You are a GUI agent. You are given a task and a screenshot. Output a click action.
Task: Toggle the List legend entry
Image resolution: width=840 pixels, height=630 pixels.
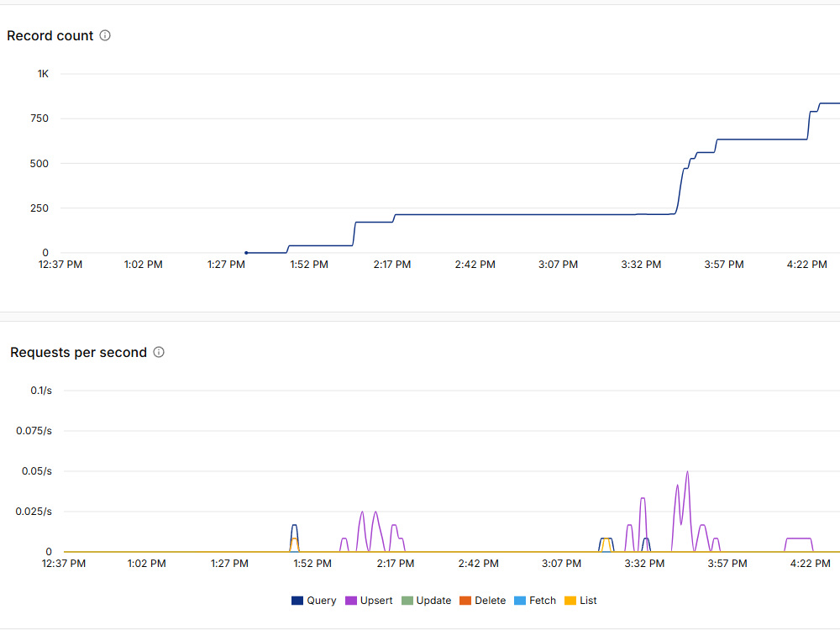tap(580, 601)
